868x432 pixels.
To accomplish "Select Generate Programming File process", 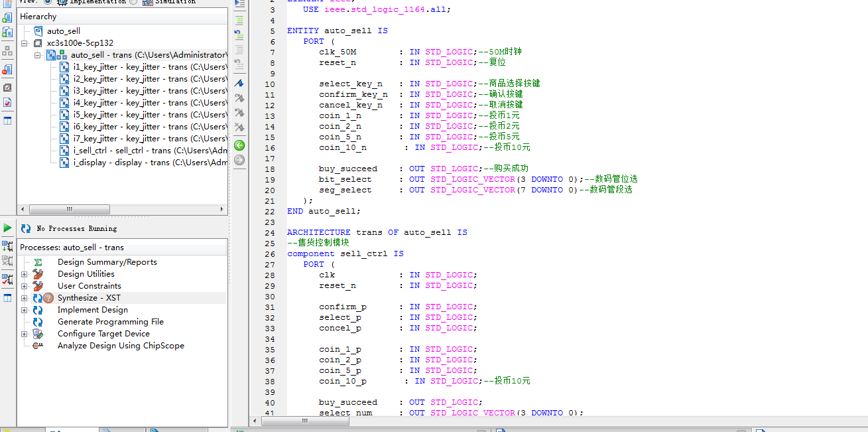I will click(x=110, y=322).
